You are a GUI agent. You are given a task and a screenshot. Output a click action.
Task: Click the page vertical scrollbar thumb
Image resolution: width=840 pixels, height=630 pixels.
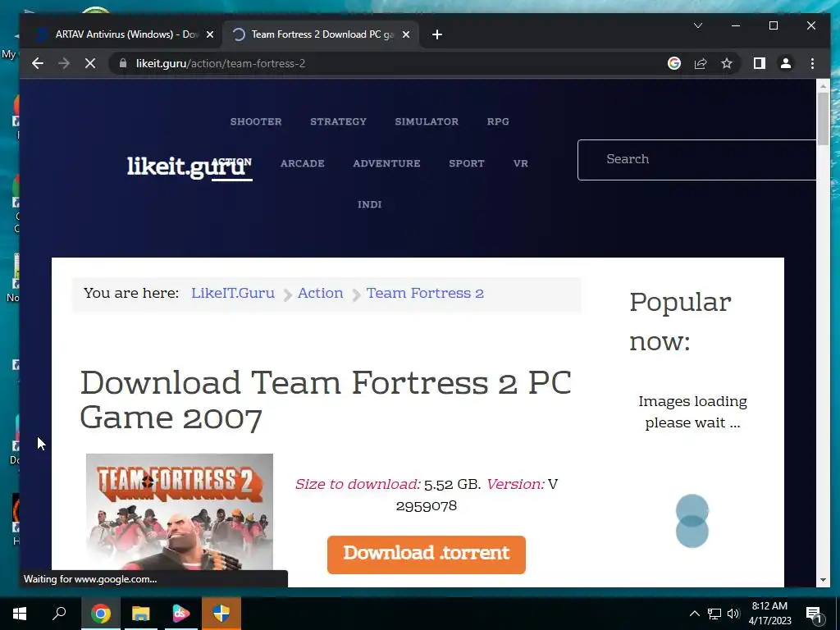point(823,118)
